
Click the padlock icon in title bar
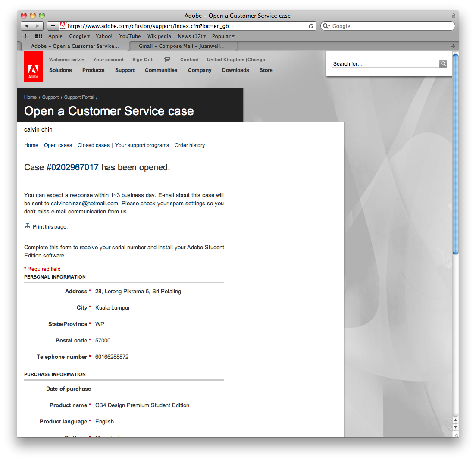point(454,16)
